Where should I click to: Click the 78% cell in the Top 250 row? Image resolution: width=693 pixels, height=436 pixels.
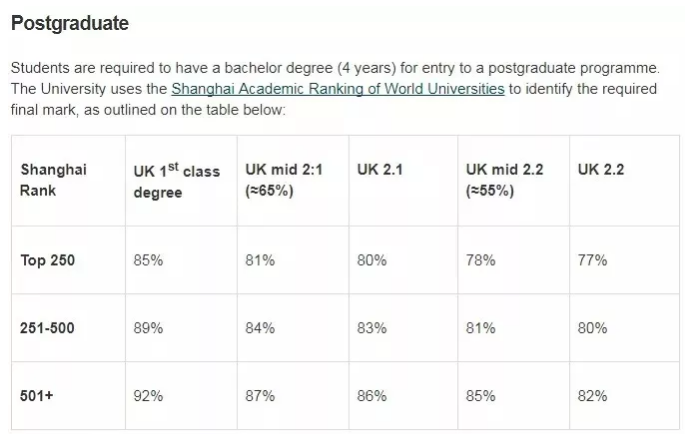pos(480,260)
